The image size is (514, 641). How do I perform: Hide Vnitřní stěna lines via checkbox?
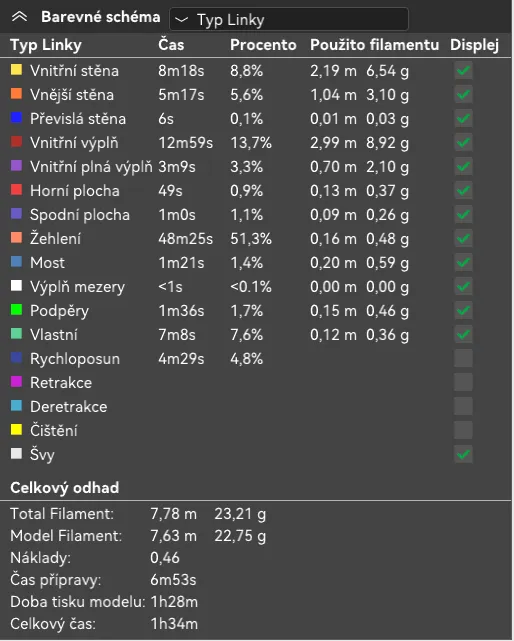463,71
